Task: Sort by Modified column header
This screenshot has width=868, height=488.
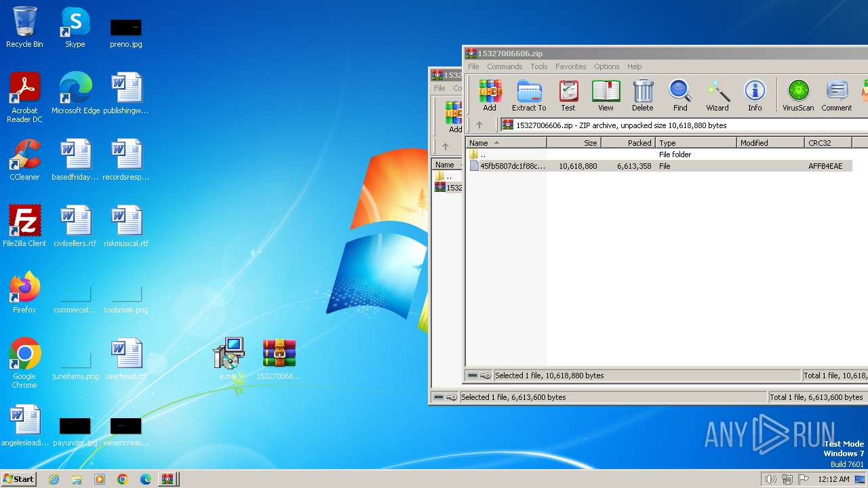Action: 770,143
